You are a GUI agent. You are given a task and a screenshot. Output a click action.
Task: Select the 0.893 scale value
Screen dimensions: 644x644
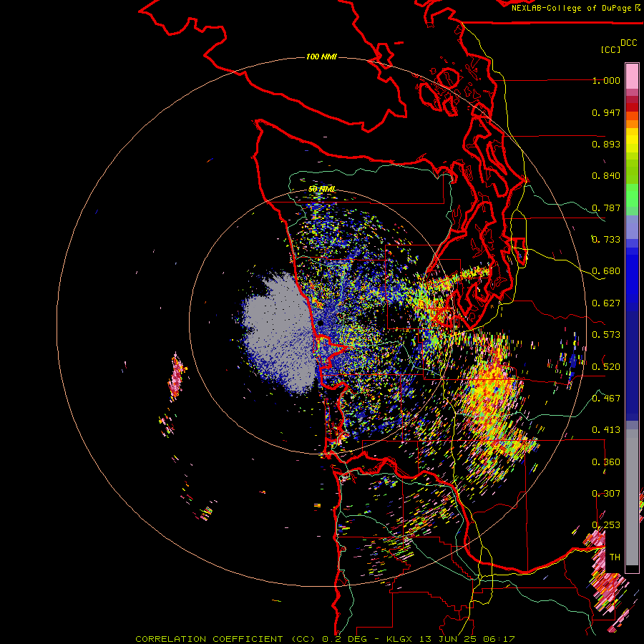click(606, 144)
